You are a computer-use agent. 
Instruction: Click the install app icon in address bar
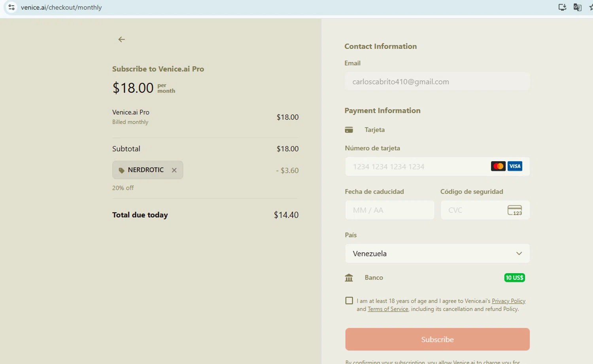[x=562, y=7]
